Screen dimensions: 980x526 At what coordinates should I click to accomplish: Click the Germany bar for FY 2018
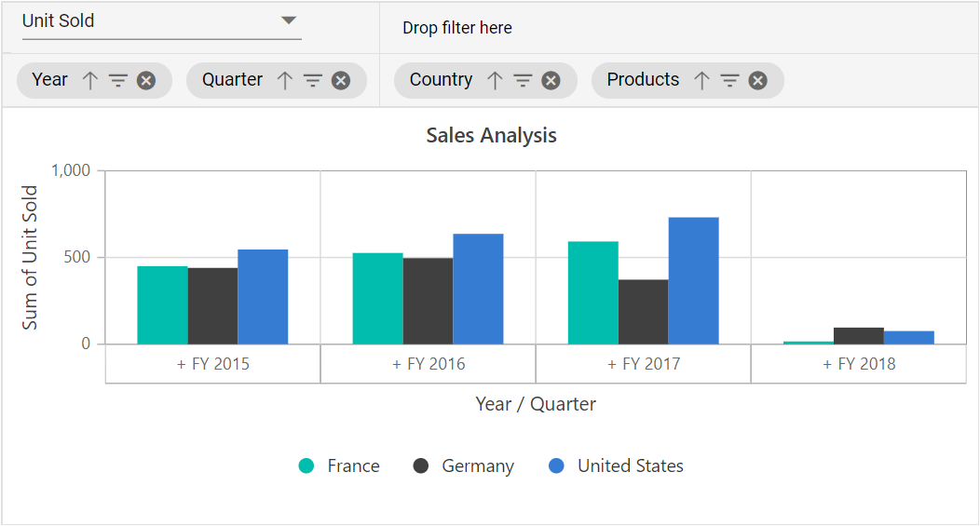point(859,336)
